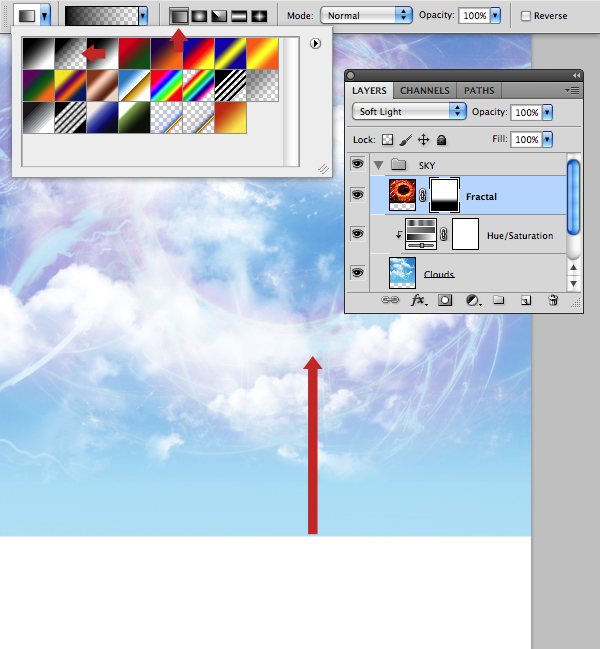This screenshot has height=649, width=600.
Task: Select the Angle Gradient style
Action: pyautogui.click(x=219, y=16)
